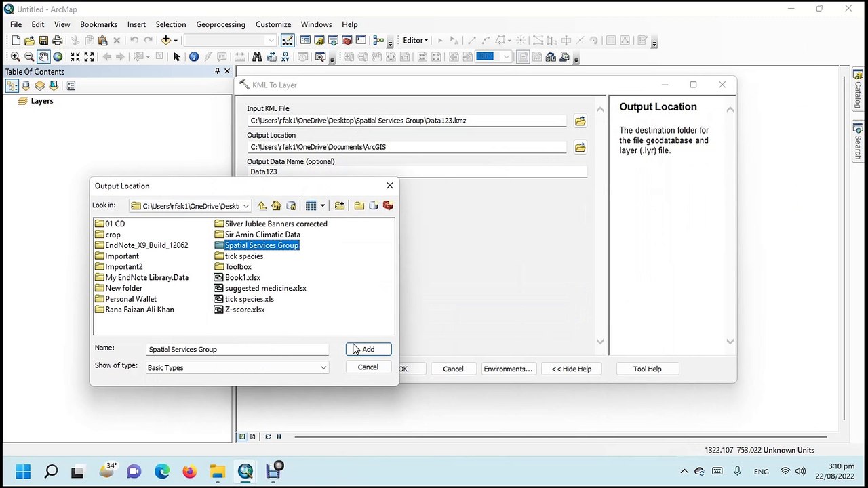Viewport: 868px width, 488px height.
Task: Select the Zoom In tool
Action: (15, 57)
